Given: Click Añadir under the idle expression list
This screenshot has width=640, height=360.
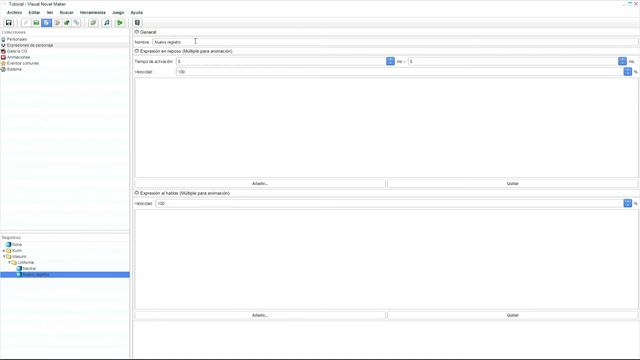Looking at the screenshot, I should click(260, 184).
